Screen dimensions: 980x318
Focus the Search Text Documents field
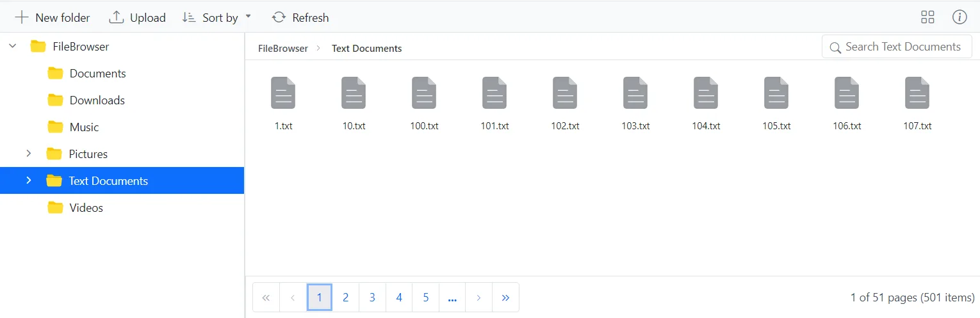tap(897, 47)
